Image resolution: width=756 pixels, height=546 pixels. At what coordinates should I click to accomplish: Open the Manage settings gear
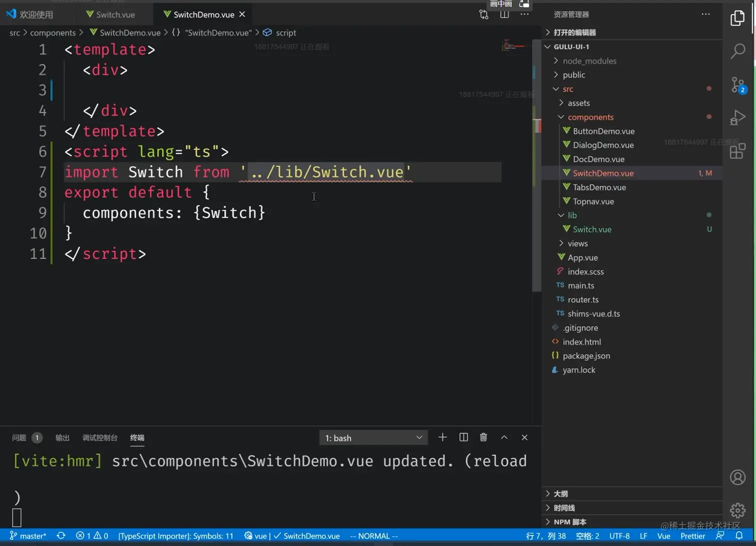pyautogui.click(x=737, y=510)
